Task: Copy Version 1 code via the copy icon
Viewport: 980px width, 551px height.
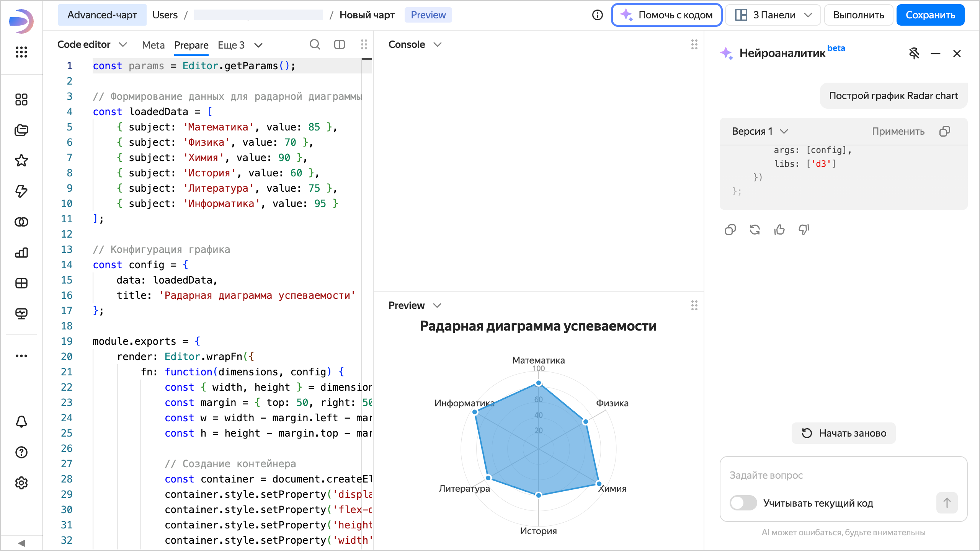Action: click(944, 131)
